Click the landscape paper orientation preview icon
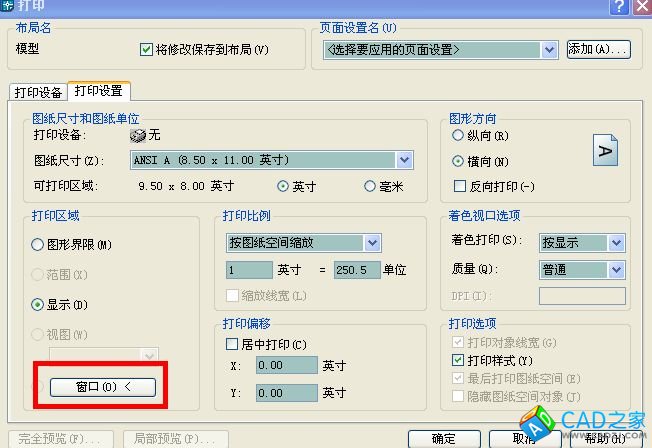 point(606,150)
